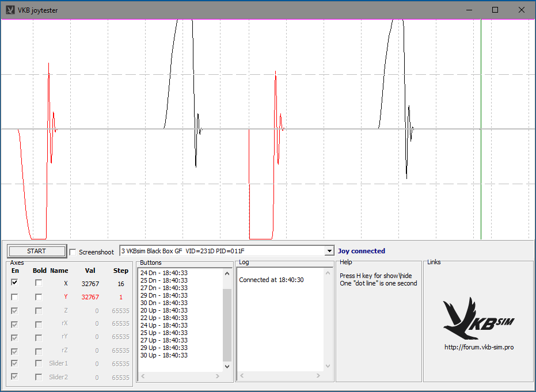Click the VKB joytester title bar icon
This screenshot has width=536, height=392.
point(10,10)
